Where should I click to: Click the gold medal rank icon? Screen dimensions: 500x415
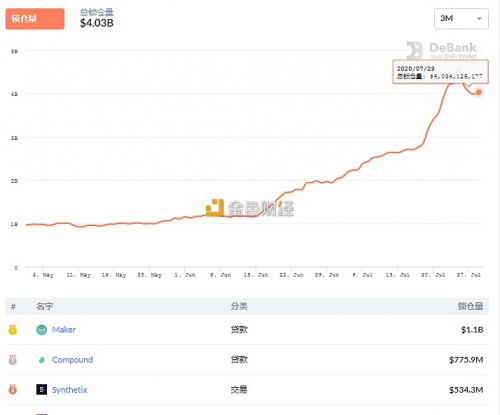coord(12,330)
